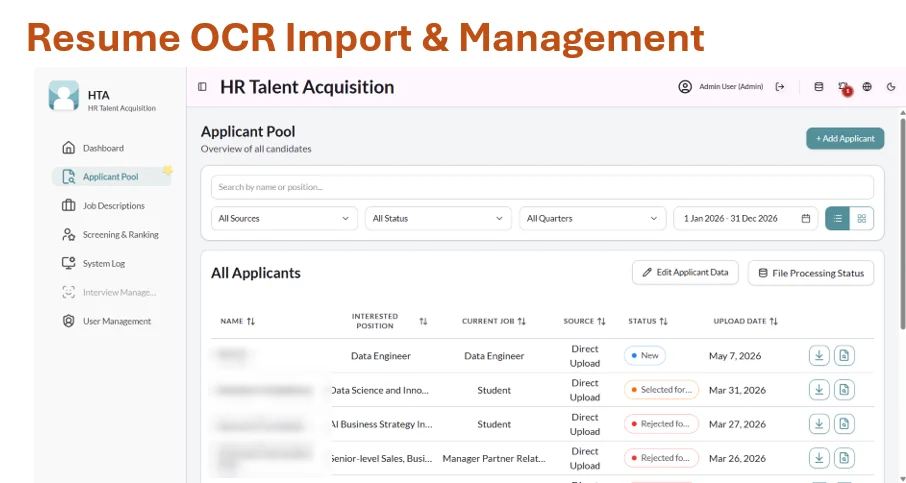This screenshot has width=906, height=483.
Task: Open Job Descriptions in the sidebar
Action: click(x=103, y=206)
